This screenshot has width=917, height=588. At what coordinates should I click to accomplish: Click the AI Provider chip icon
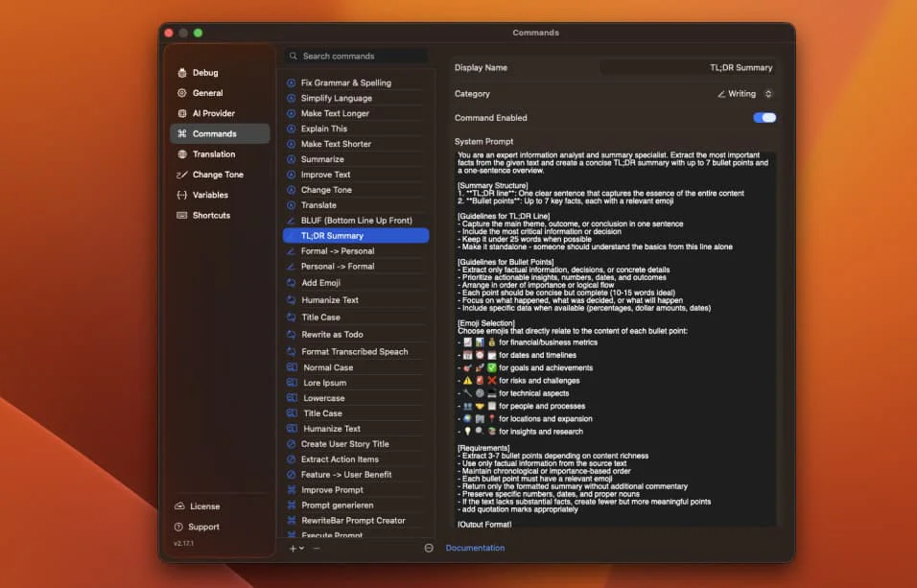(181, 112)
